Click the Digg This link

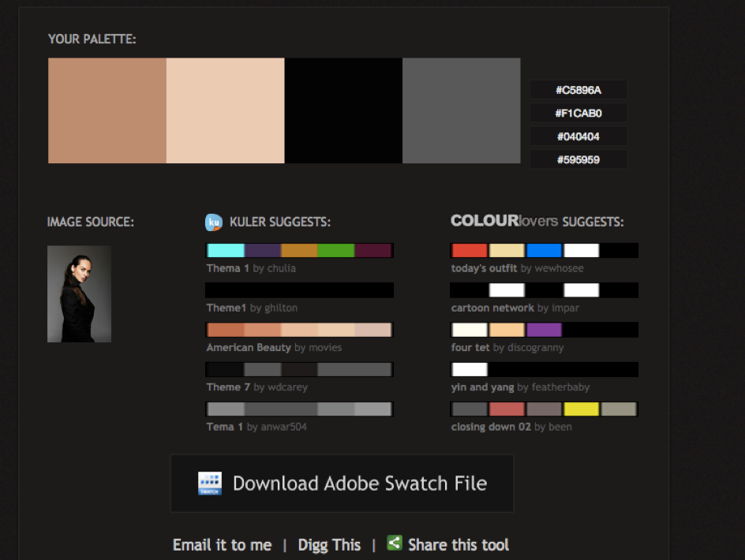[329, 545]
